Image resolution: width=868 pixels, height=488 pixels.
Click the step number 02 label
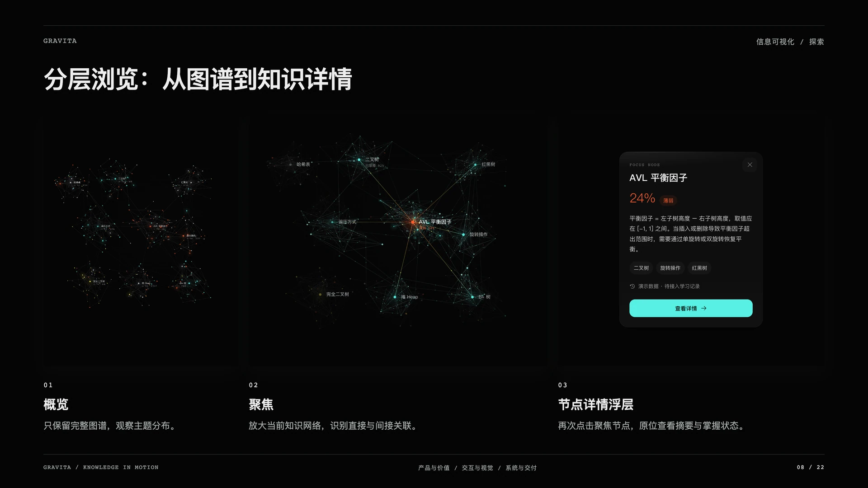(x=253, y=385)
